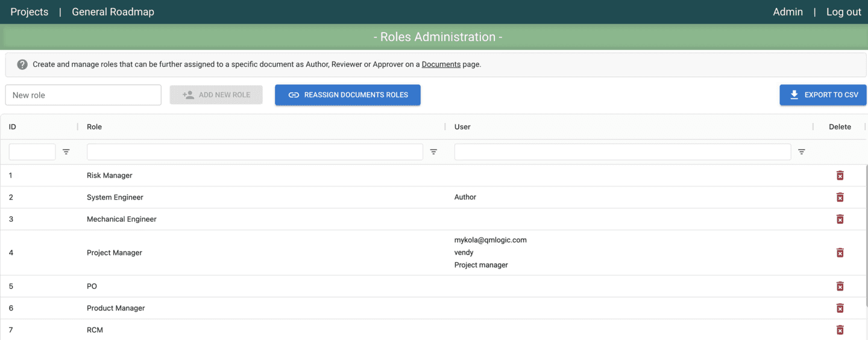The image size is (868, 340).
Task: Click the Roles Administration page title
Action: [438, 37]
